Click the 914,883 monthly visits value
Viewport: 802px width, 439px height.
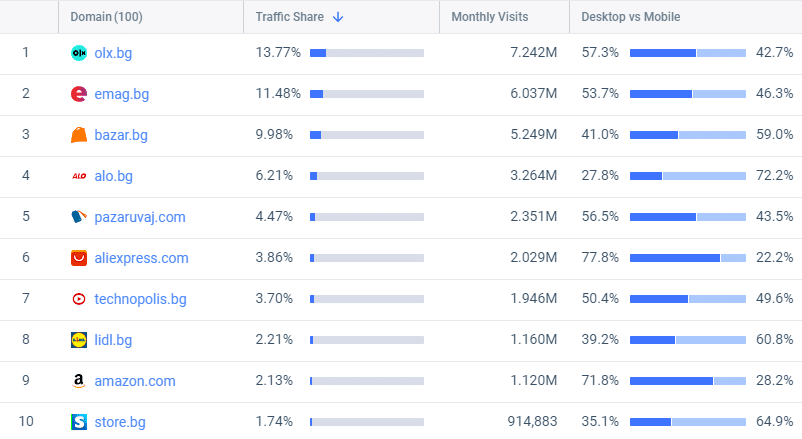532,422
